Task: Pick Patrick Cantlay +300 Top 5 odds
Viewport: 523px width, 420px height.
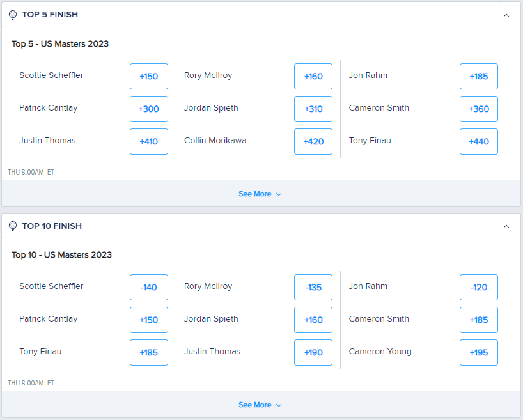Action: (149, 109)
